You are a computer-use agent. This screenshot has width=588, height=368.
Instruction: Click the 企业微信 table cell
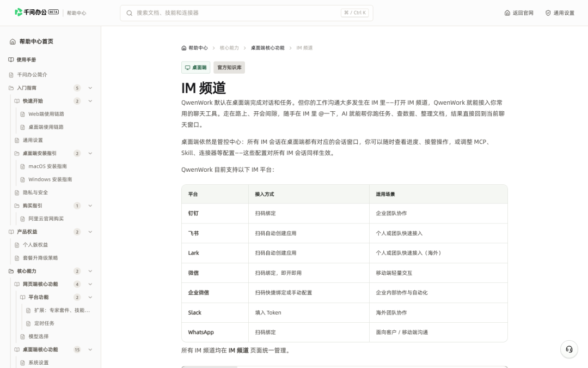(x=215, y=293)
